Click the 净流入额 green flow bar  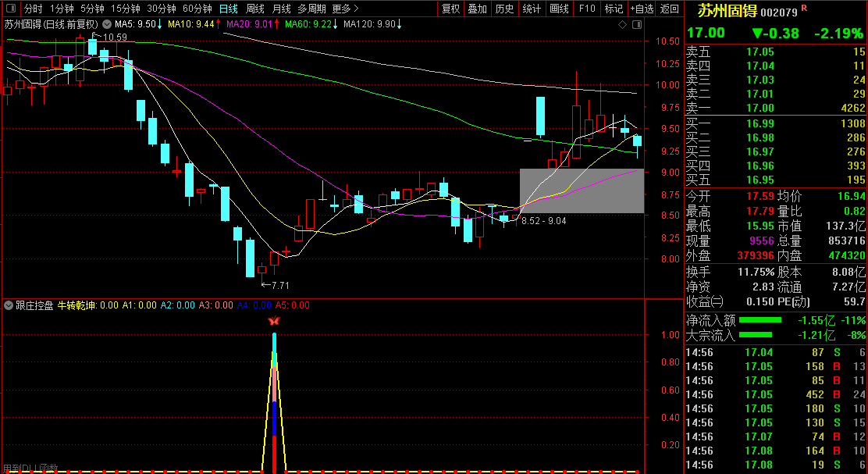tap(759, 320)
